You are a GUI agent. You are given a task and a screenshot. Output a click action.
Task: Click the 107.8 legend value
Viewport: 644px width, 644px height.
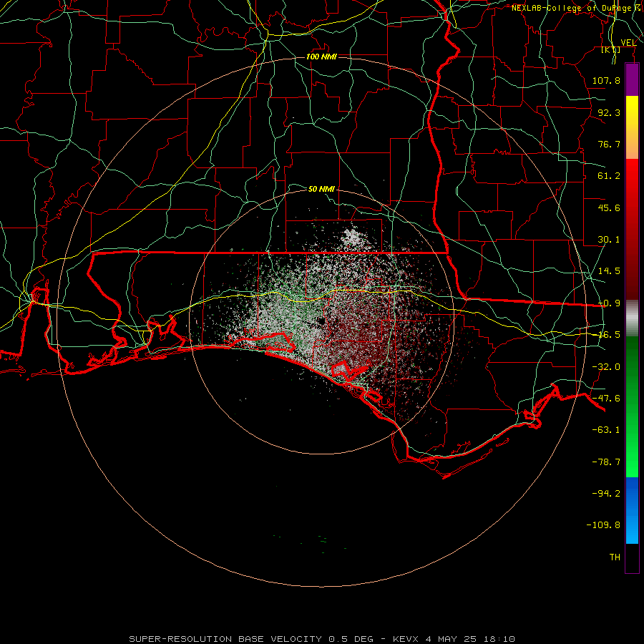pyautogui.click(x=606, y=80)
